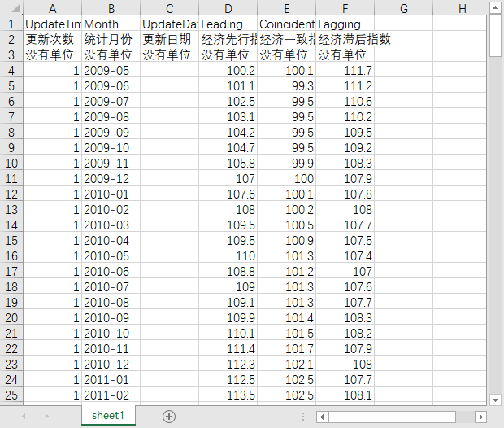Click the horizontal scrollbar thumb
This screenshot has height=428, width=504.
pyautogui.click(x=392, y=417)
